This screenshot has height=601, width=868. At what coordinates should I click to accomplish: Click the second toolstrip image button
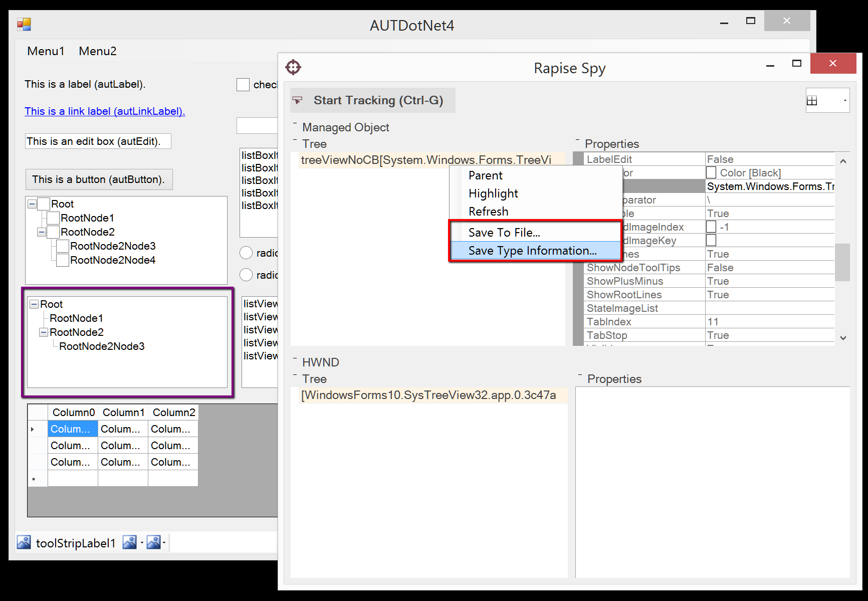(129, 542)
